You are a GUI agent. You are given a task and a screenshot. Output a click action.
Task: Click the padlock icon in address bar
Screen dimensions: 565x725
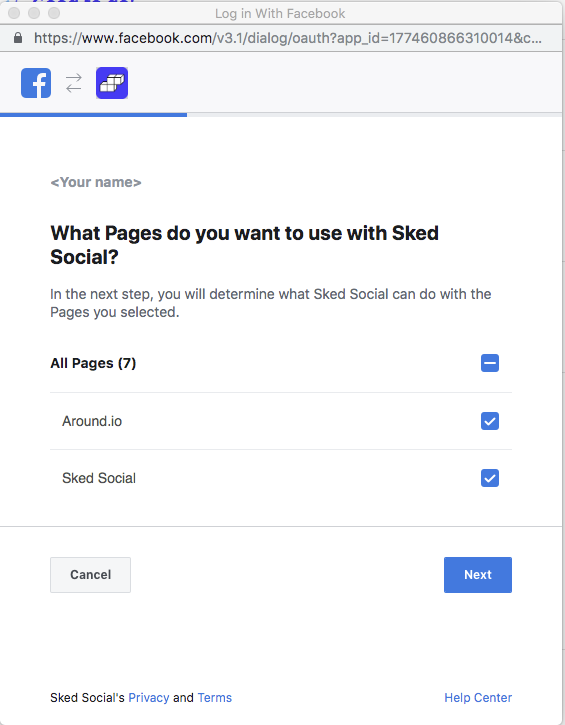[x=18, y=38]
